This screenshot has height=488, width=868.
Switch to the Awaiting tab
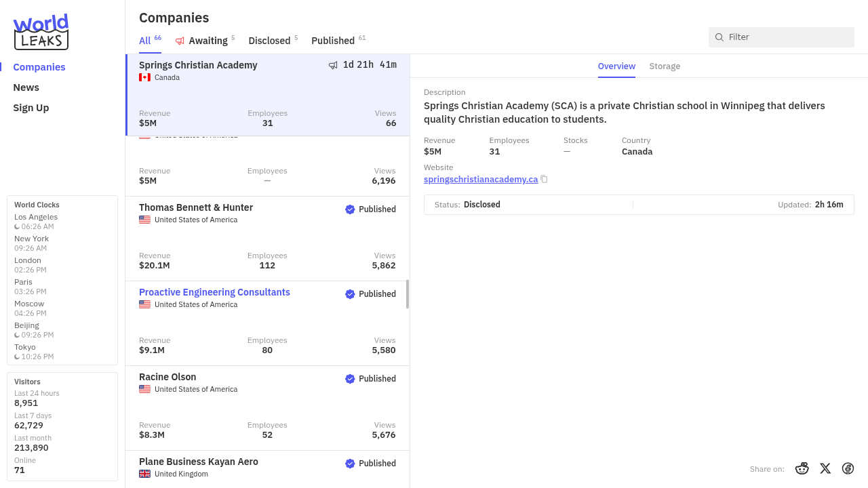click(205, 41)
